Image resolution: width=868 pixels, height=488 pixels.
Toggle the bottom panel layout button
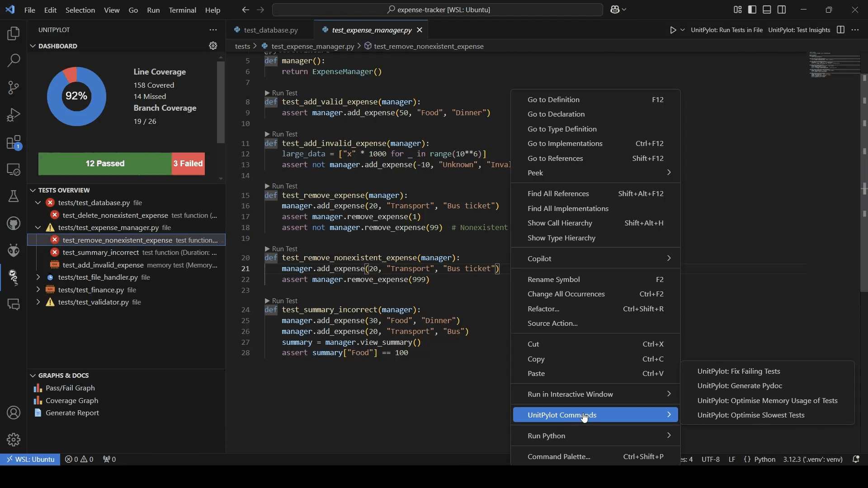pyautogui.click(x=767, y=9)
